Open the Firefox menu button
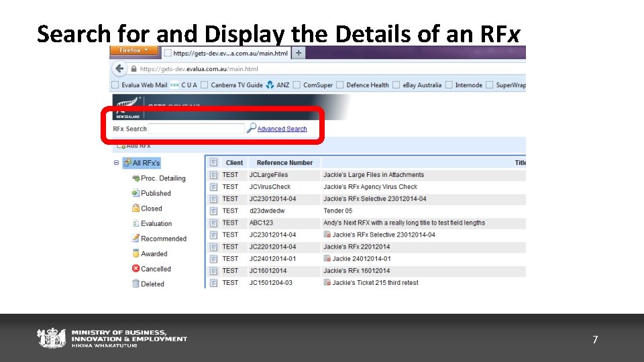 (x=134, y=50)
